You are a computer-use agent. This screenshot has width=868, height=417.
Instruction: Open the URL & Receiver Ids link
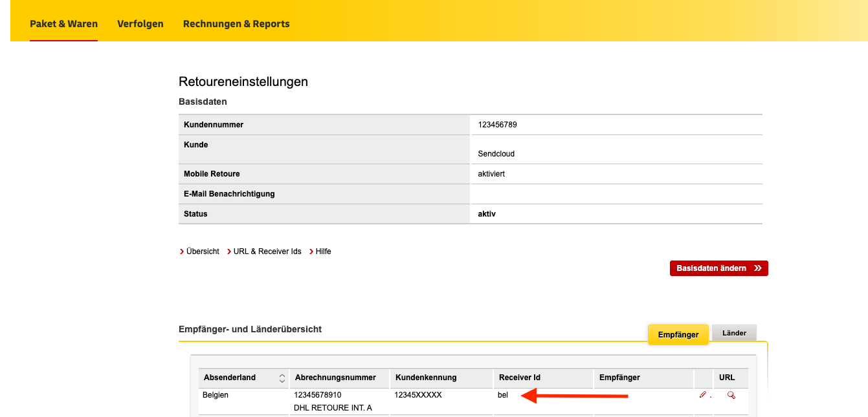click(267, 251)
